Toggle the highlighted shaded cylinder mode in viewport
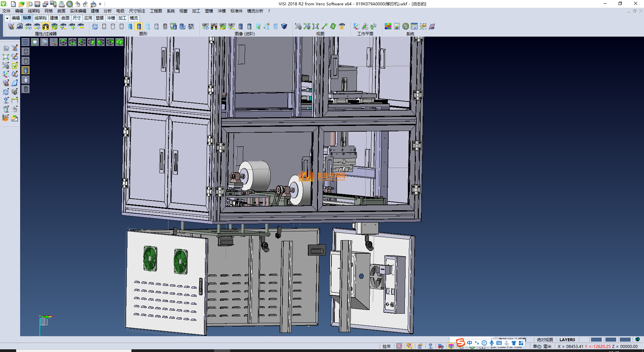Viewport: 644px width, 352px height. pos(26,70)
